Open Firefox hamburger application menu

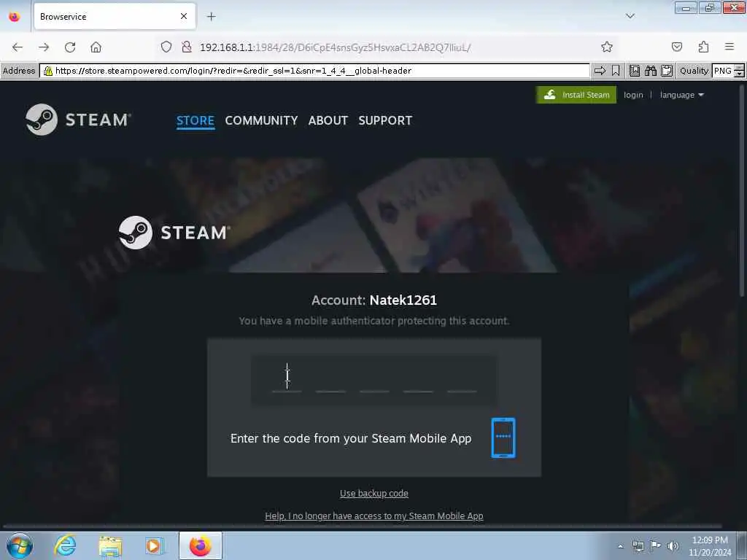click(x=729, y=47)
